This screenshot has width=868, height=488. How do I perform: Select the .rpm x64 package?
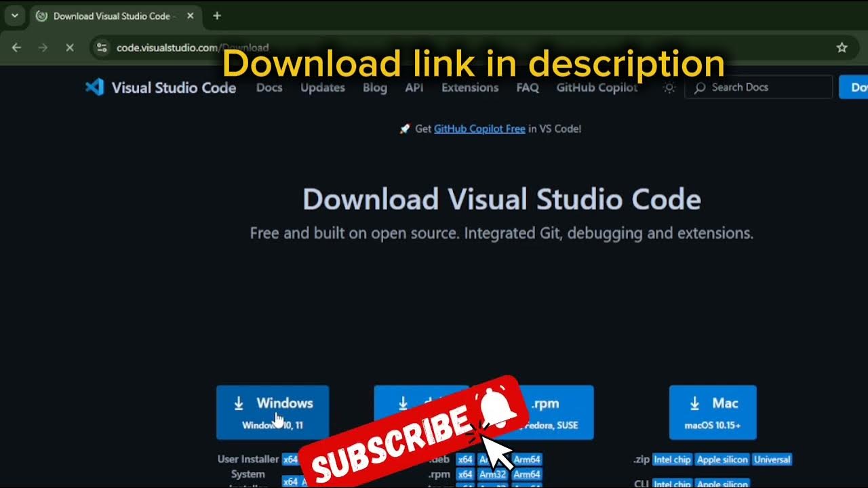pos(465,474)
